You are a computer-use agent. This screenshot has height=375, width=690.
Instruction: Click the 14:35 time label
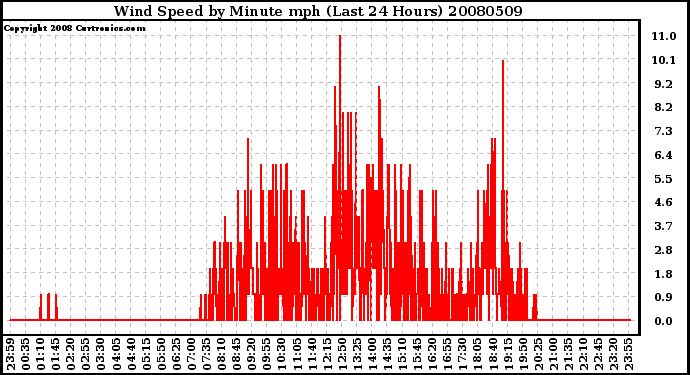pos(387,354)
